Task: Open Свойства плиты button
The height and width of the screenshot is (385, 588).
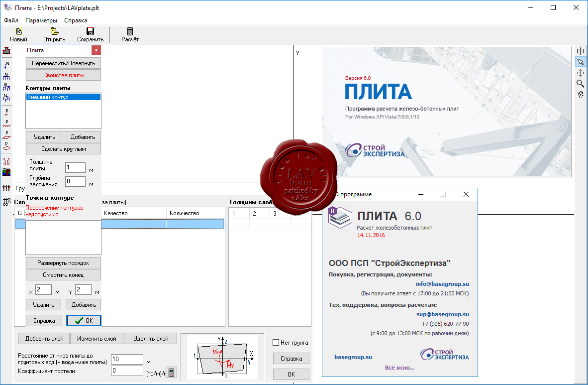Action: click(x=63, y=75)
